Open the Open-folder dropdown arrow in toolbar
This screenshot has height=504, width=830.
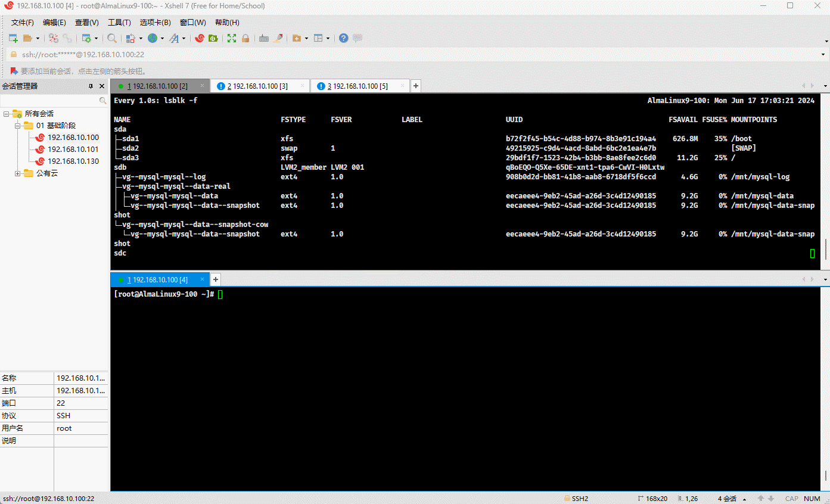coord(38,38)
